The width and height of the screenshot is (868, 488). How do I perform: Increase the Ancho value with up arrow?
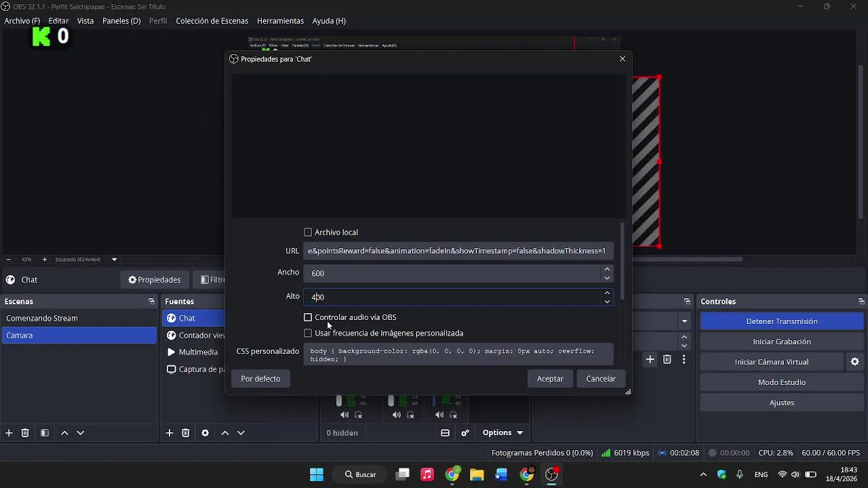607,269
